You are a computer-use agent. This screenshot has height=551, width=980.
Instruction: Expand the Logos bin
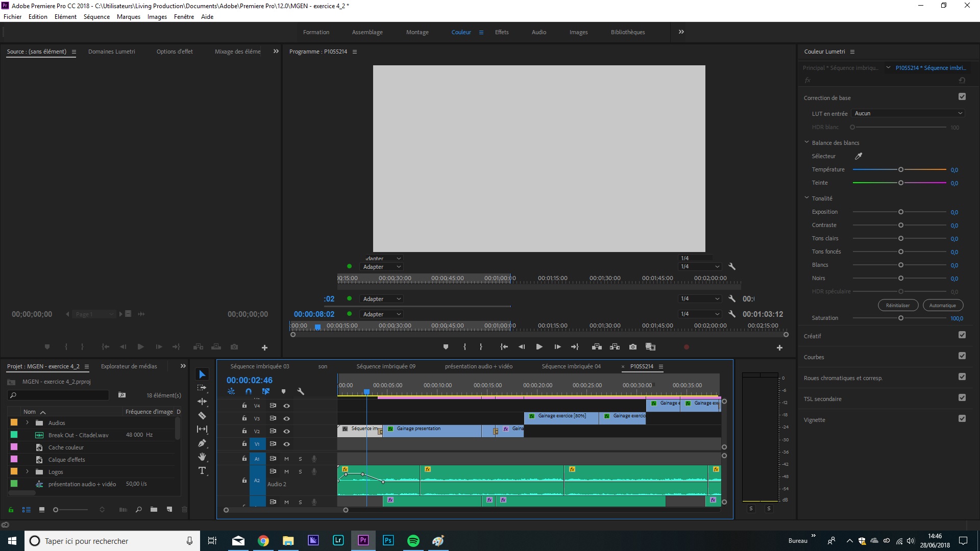27,471
